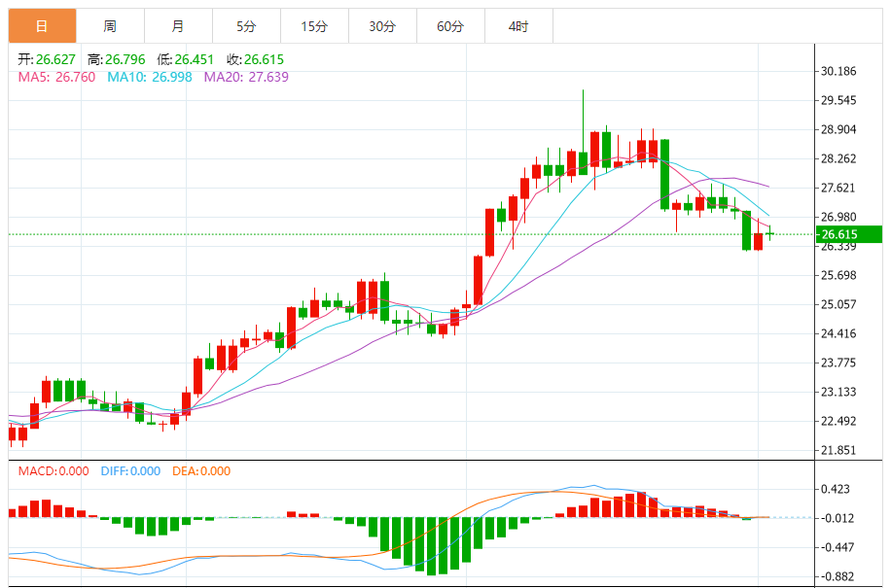Click the most recent candlestick on the chart
Image resolution: width=891 pixels, height=588 pixels.
(770, 233)
